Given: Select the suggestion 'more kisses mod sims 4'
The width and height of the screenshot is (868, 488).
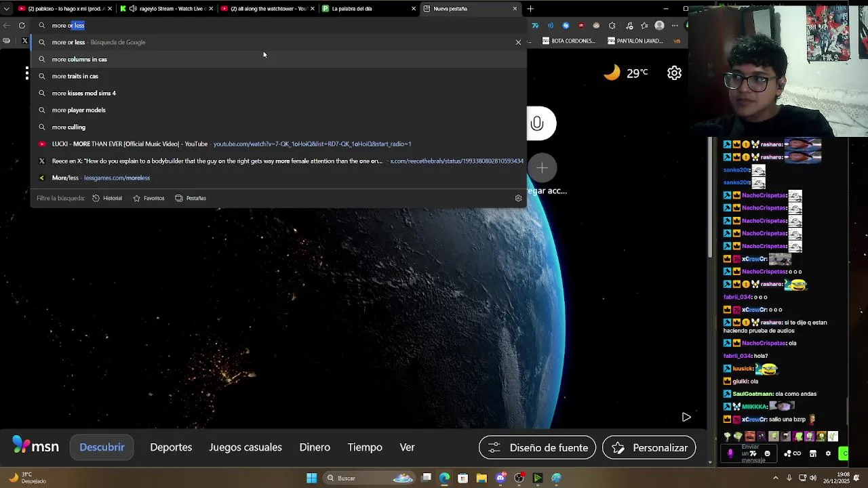Looking at the screenshot, I should coord(278,93).
